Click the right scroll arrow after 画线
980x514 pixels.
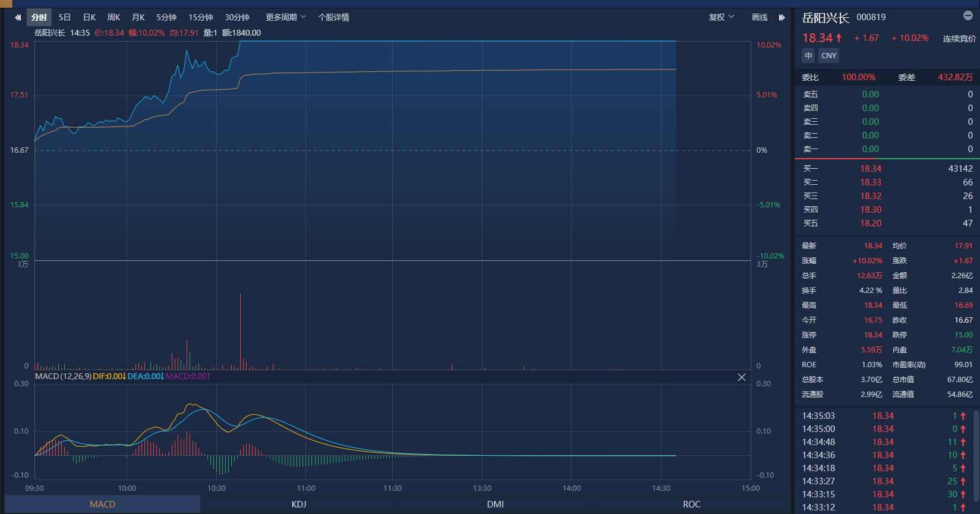click(x=782, y=18)
